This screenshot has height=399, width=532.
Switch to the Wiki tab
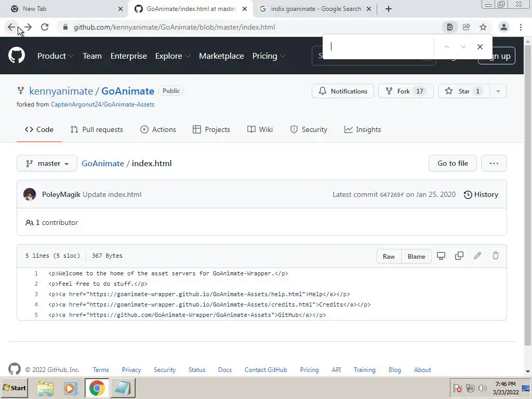tap(260, 129)
